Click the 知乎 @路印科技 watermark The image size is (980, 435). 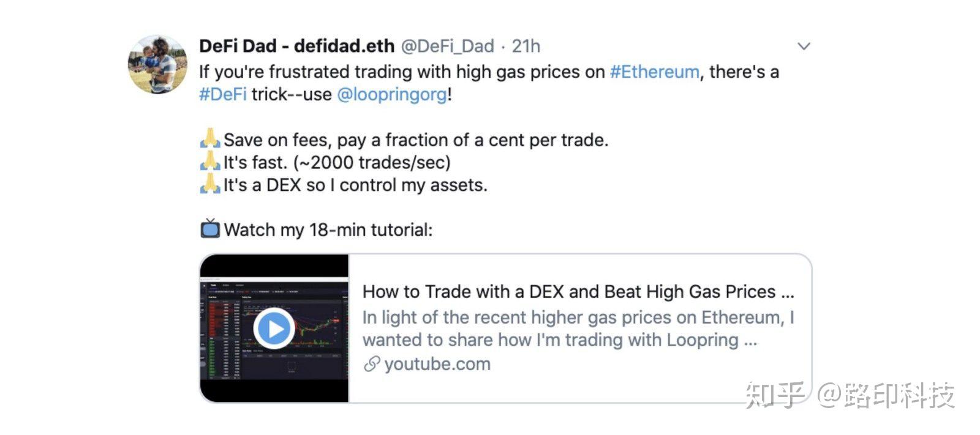coord(850,395)
